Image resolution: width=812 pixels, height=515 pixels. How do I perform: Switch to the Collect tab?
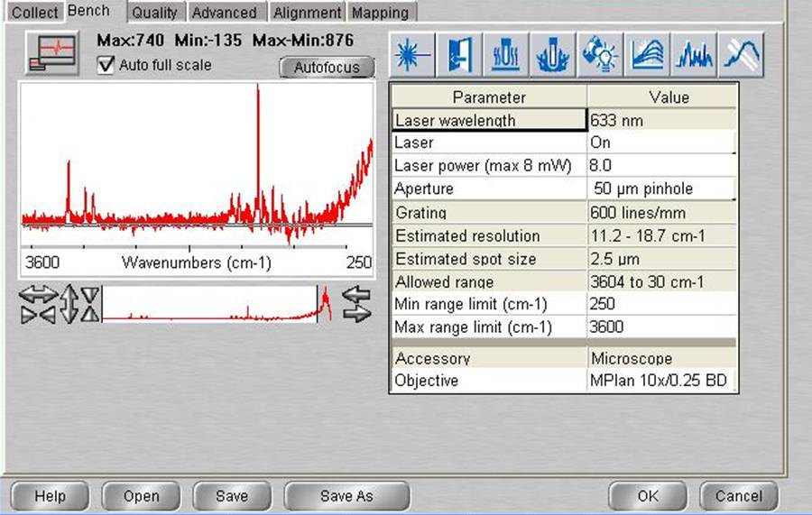click(x=34, y=13)
